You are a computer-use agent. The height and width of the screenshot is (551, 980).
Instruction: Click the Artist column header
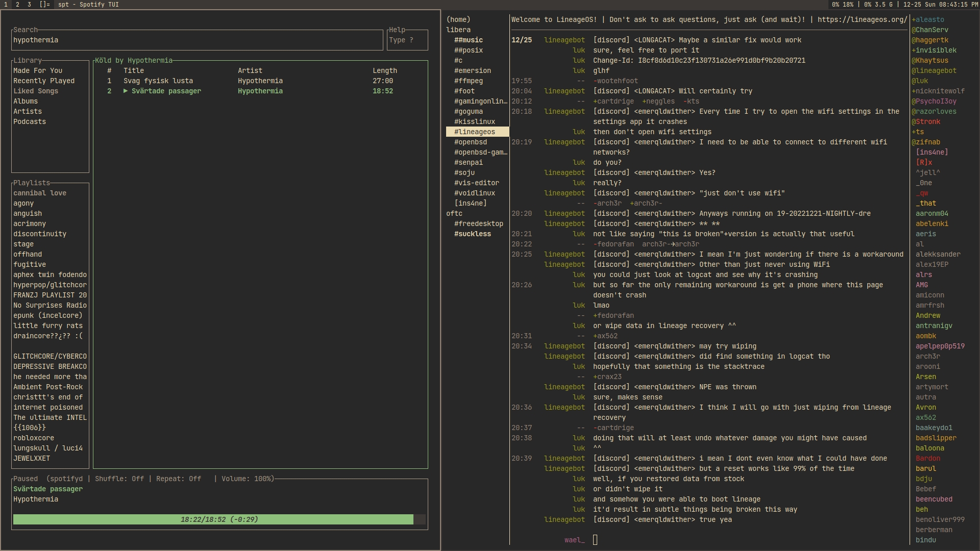(250, 70)
